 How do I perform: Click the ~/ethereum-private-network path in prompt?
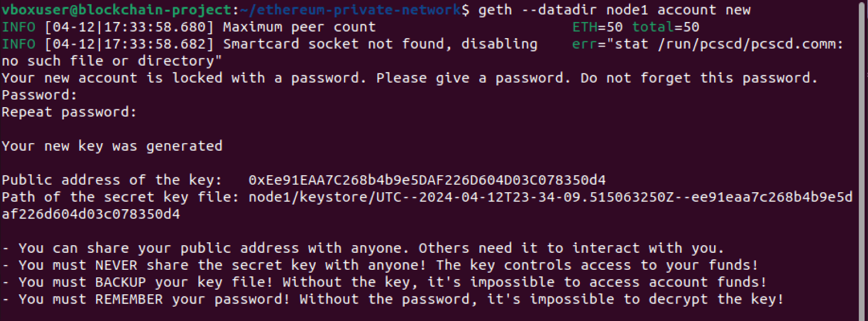[350, 10]
